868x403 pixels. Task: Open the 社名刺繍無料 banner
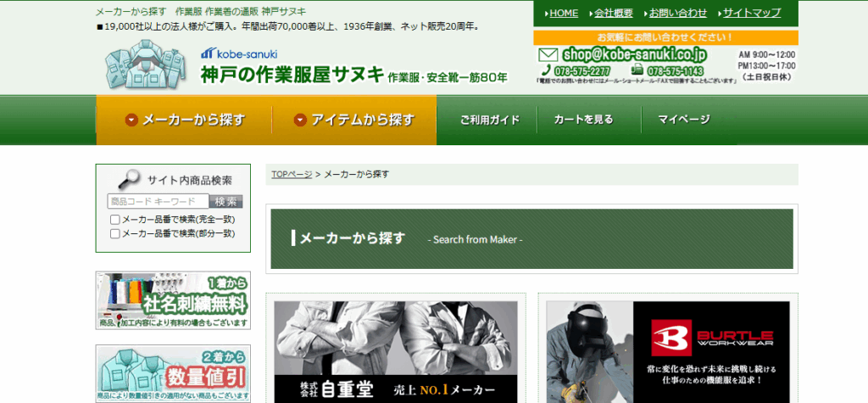pyautogui.click(x=173, y=299)
